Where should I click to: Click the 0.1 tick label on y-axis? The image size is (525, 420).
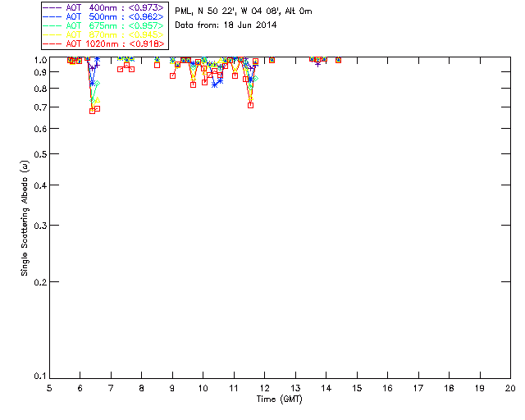[39, 377]
